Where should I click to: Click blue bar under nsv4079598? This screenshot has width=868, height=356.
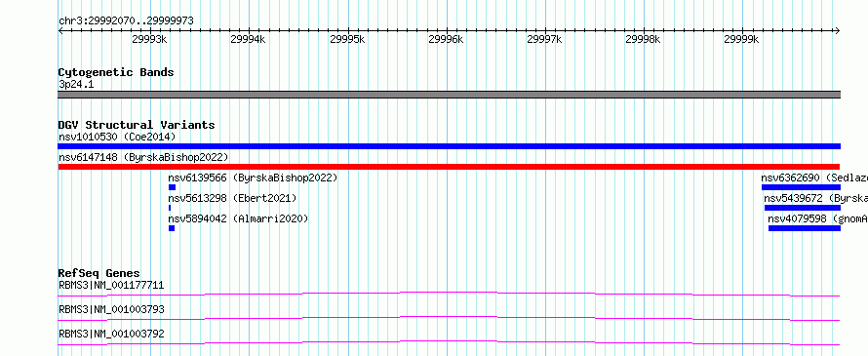tap(805, 228)
